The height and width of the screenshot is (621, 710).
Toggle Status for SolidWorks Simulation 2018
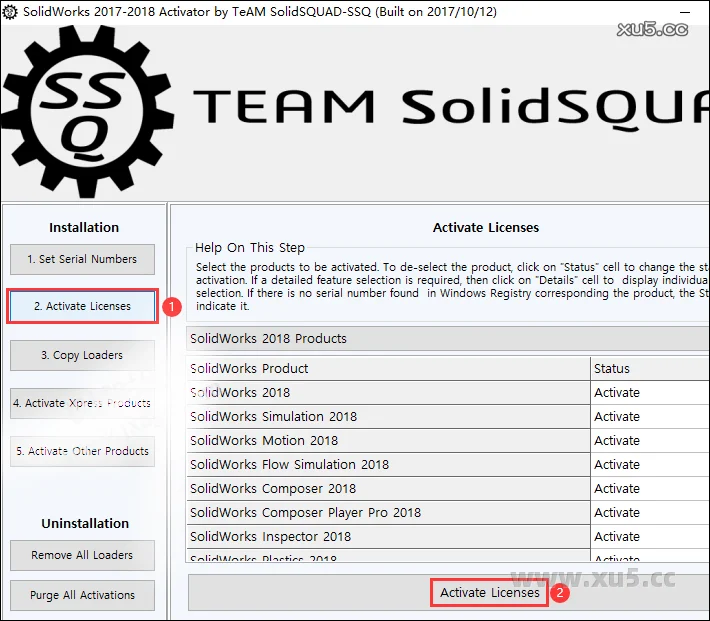tap(617, 417)
